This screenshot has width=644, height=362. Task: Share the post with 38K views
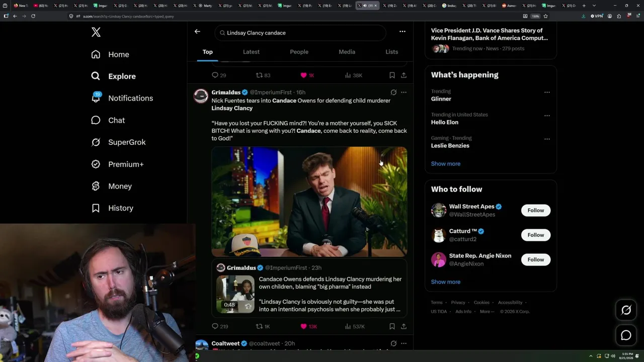click(x=404, y=75)
